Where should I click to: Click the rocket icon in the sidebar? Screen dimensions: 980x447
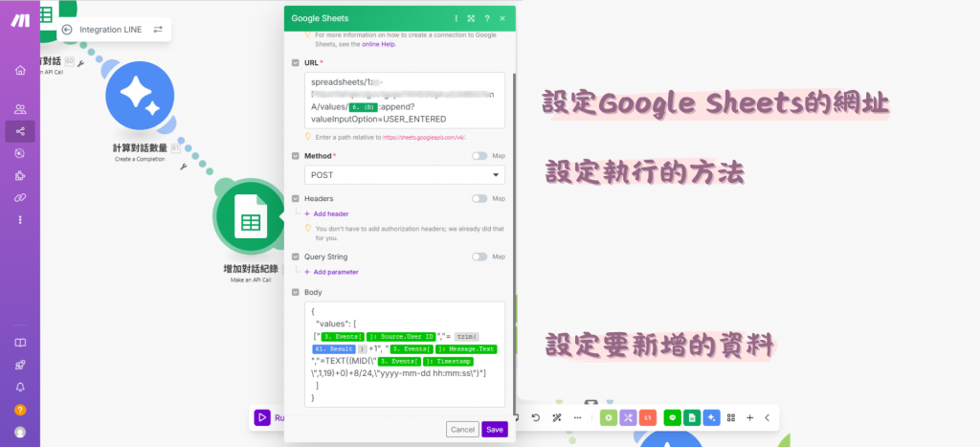[20, 365]
